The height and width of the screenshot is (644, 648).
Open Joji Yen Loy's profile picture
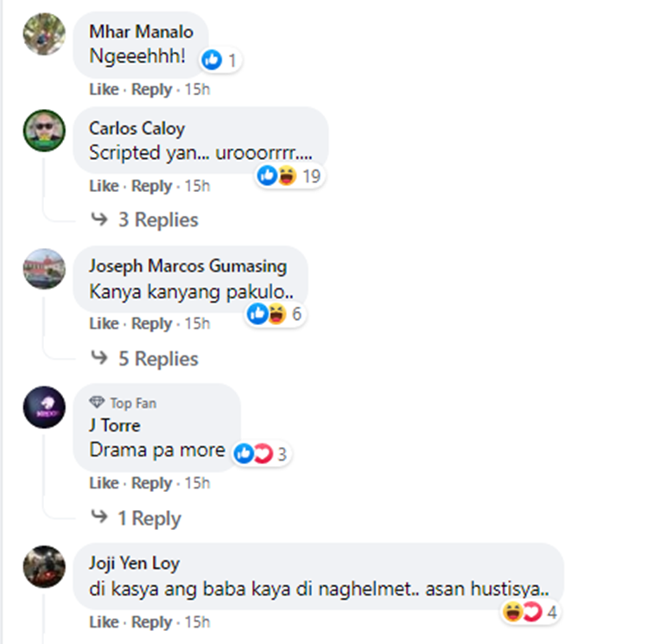44,566
